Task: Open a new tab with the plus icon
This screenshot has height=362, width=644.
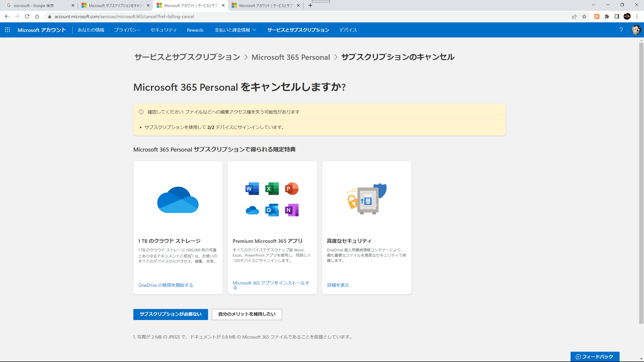Action: coord(310,5)
